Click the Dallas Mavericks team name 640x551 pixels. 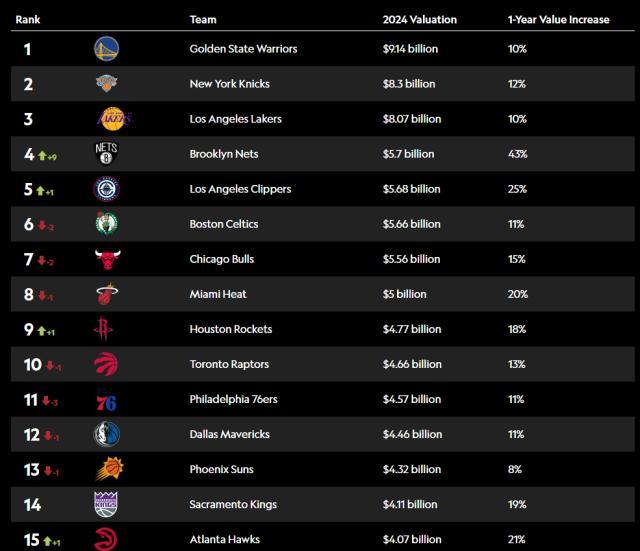tap(230, 434)
